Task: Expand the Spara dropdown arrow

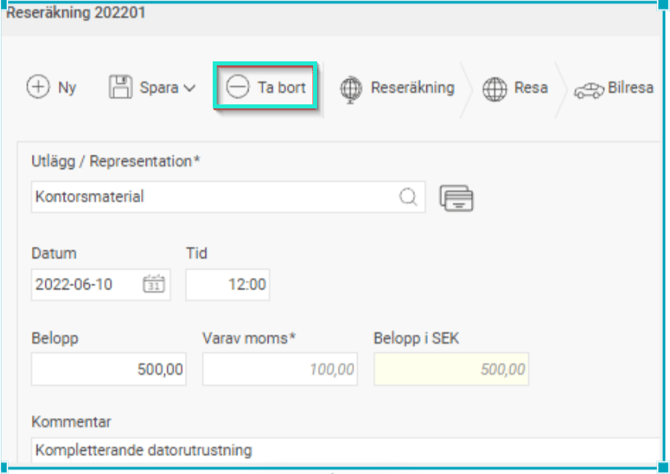Action: point(189,88)
